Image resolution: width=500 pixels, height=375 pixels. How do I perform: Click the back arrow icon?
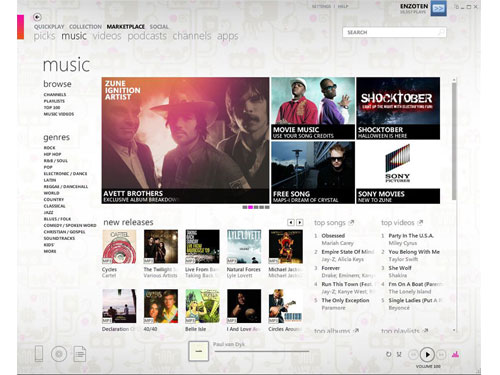[37, 17]
